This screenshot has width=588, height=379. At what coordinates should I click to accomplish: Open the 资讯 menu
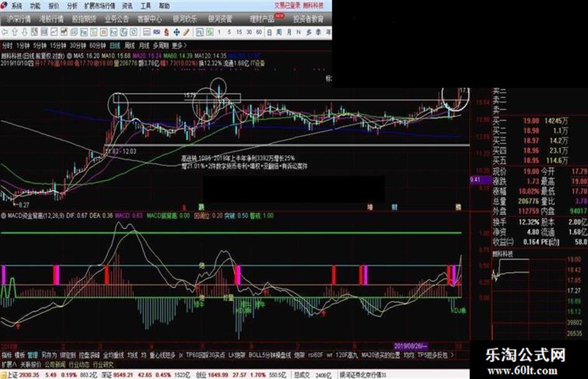click(127, 6)
